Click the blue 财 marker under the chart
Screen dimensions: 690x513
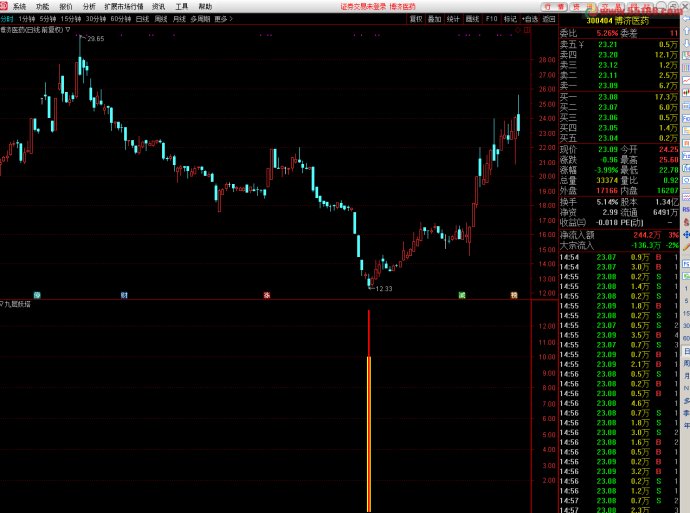point(124,295)
